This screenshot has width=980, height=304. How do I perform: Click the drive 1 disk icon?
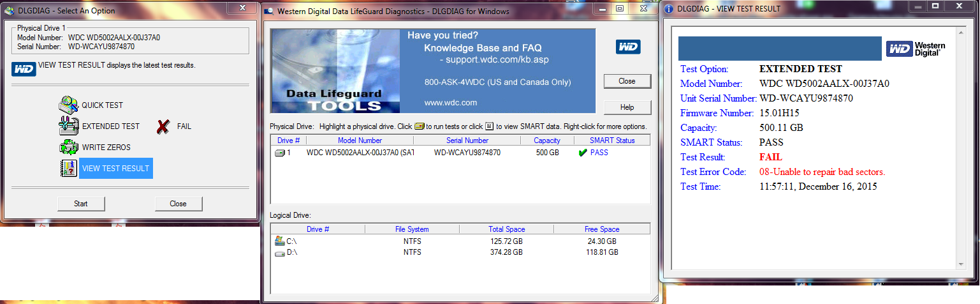point(280,153)
